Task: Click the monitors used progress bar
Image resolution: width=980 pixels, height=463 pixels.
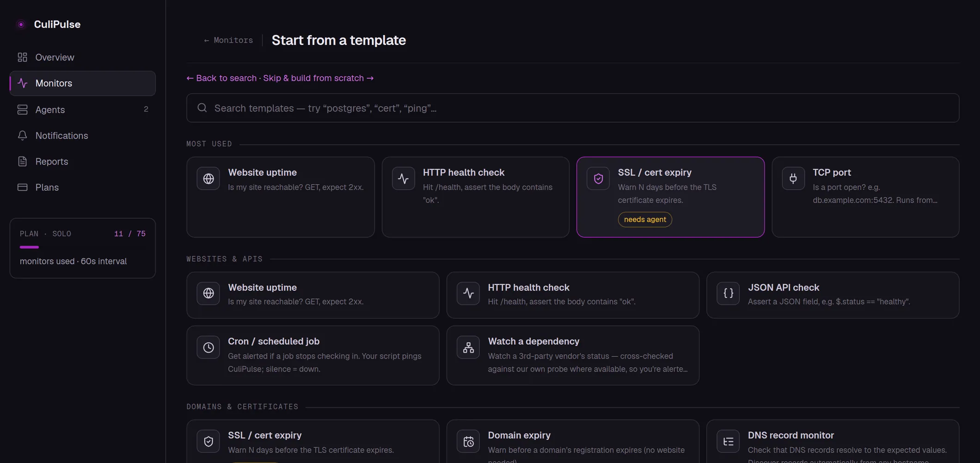Action: coord(83,247)
